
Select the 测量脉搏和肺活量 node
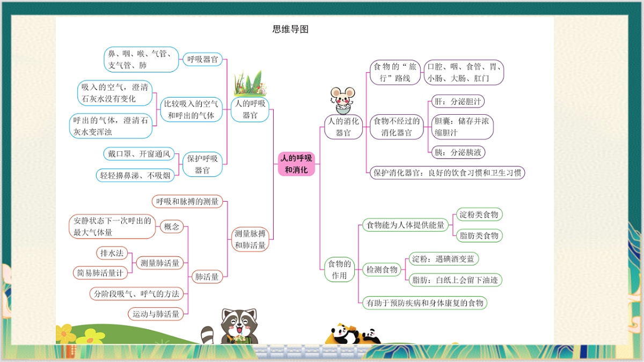(x=250, y=240)
